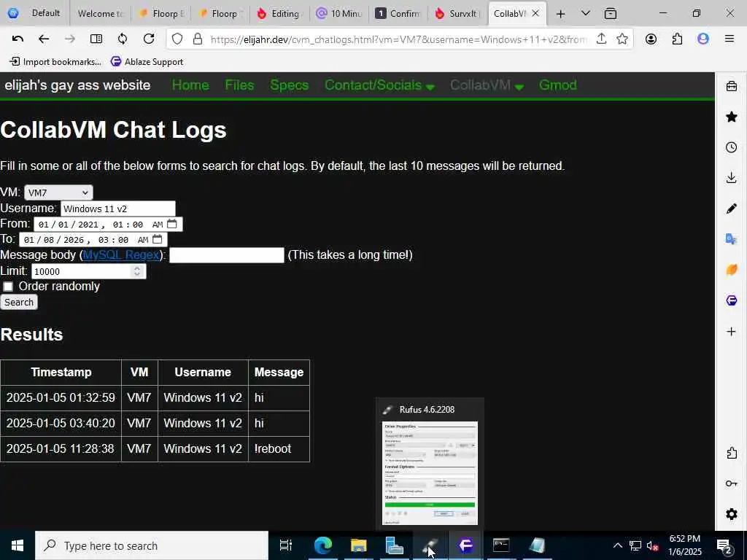Screen dimensions: 747x560
Task: Open the extensions puzzle icon in toolbar
Action: [x=677, y=39]
